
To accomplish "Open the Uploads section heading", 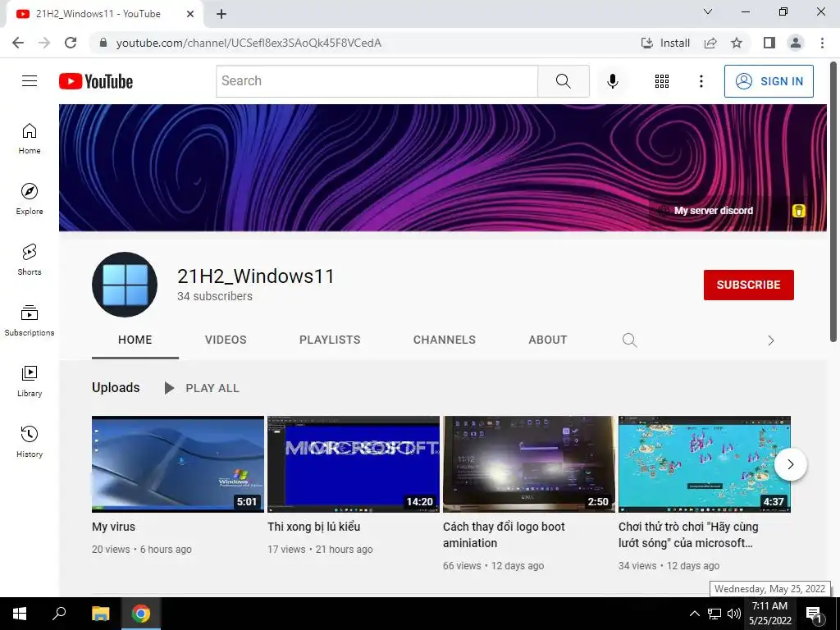I will (x=116, y=387).
